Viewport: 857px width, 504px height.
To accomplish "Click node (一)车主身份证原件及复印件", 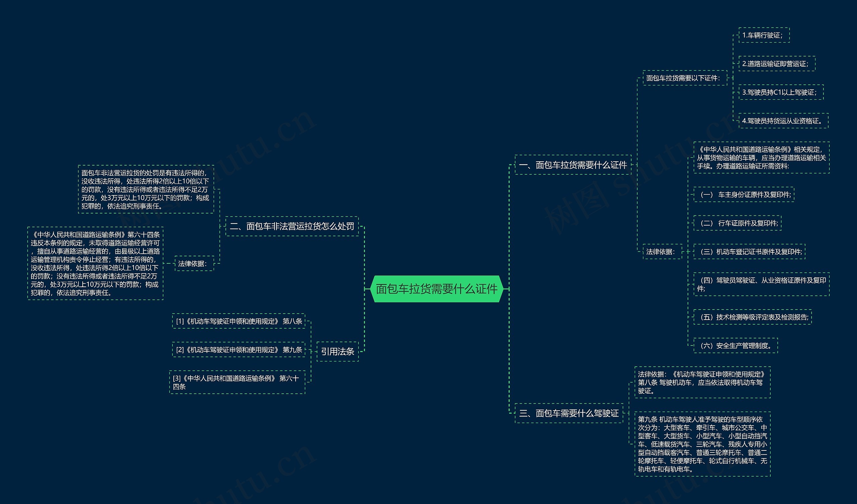I will click(x=744, y=194).
